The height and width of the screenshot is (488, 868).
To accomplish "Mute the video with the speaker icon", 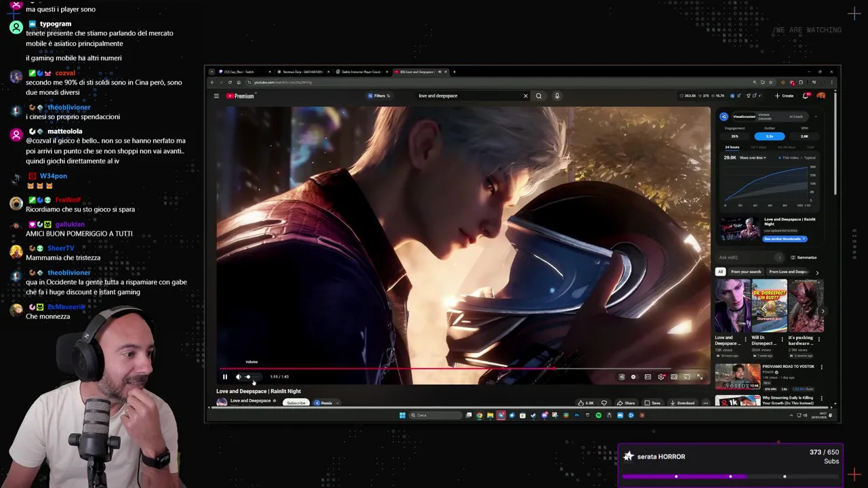I will [x=238, y=377].
